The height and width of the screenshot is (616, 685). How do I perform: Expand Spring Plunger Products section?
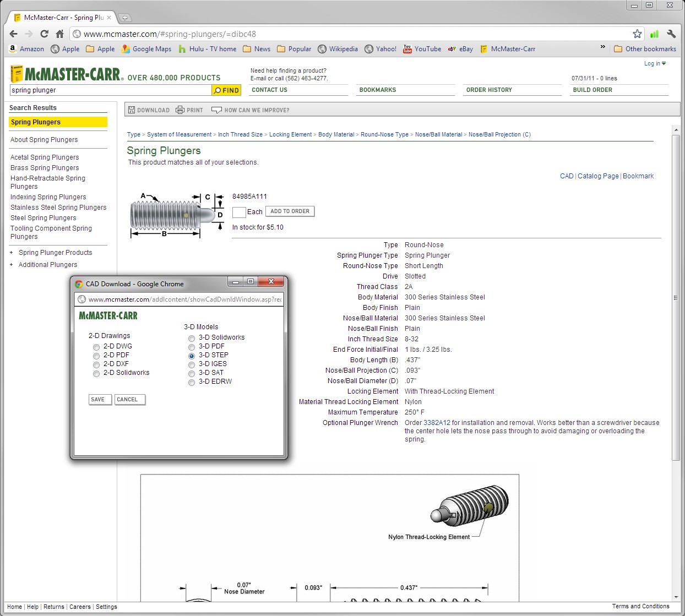(x=55, y=253)
